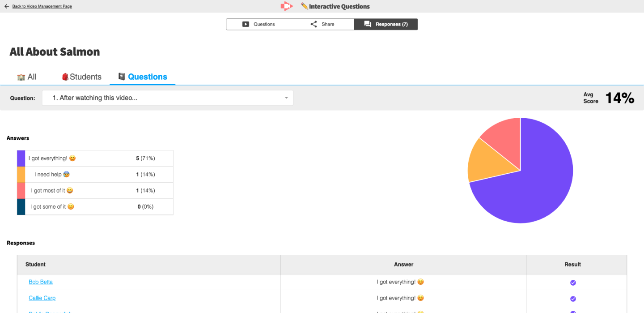
Task: Select the blue Questions sub-tab
Action: [142, 77]
